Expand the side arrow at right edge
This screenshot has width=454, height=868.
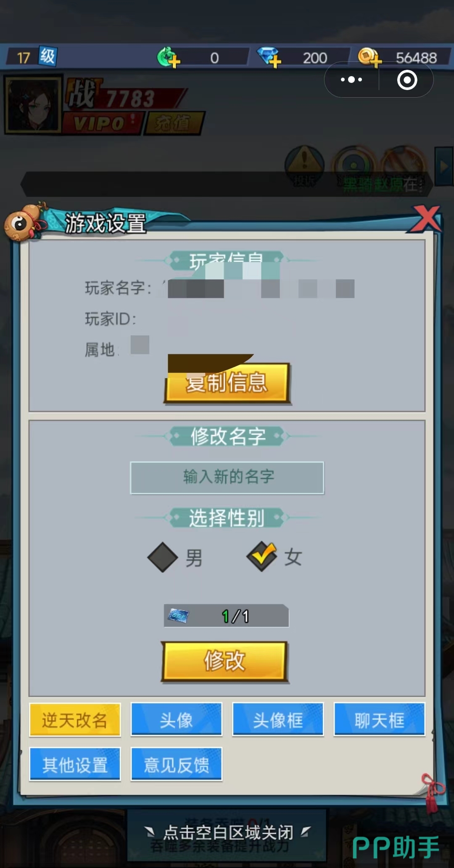pos(444,167)
